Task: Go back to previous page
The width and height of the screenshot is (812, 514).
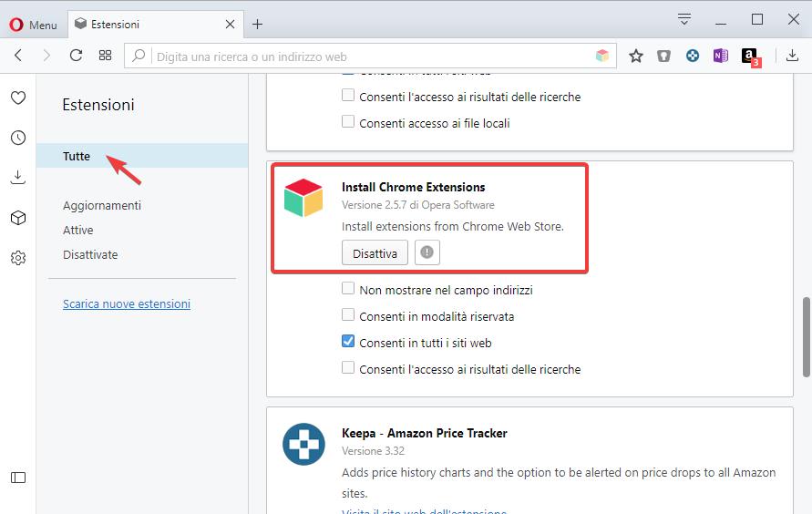Action: tap(18, 56)
